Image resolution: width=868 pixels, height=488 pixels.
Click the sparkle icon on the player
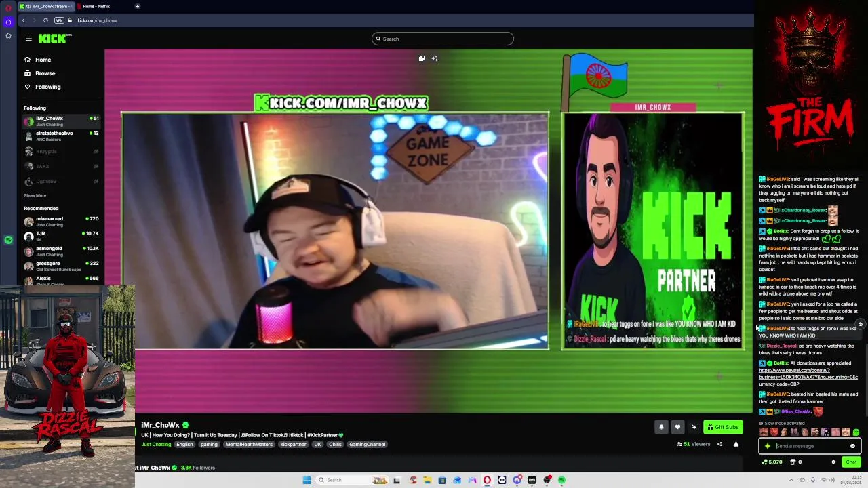point(435,58)
